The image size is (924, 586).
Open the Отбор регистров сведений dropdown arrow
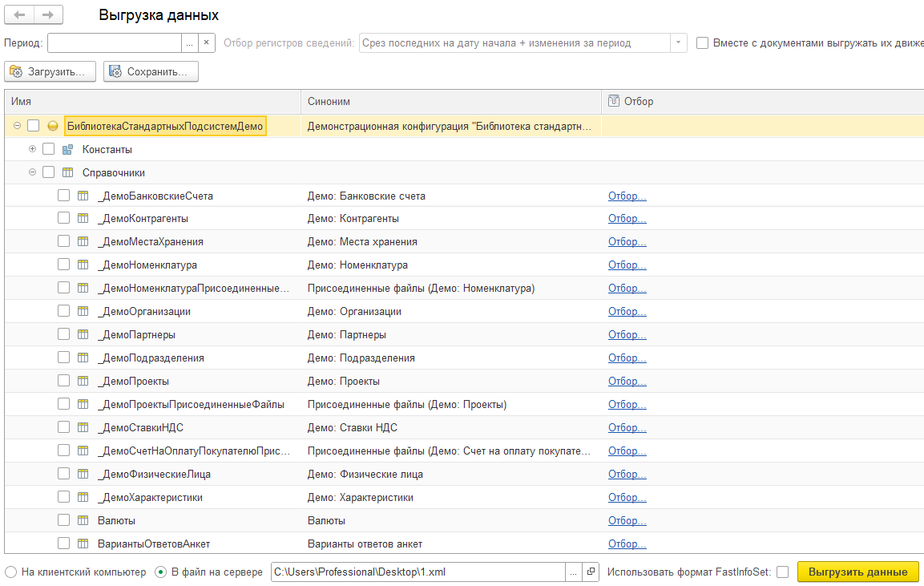(678, 43)
